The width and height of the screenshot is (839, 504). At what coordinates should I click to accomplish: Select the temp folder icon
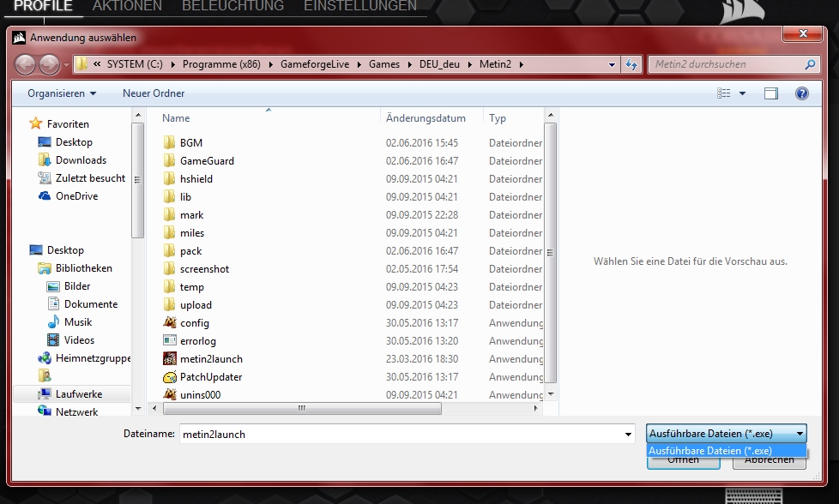[x=169, y=287]
